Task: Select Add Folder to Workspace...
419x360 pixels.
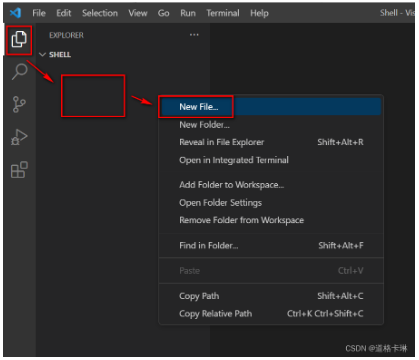Action: pos(271,185)
